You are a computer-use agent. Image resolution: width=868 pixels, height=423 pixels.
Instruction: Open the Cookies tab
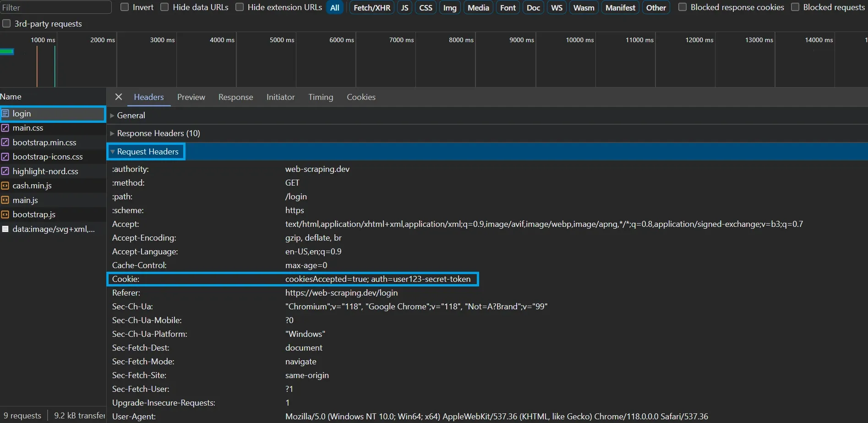(x=361, y=97)
